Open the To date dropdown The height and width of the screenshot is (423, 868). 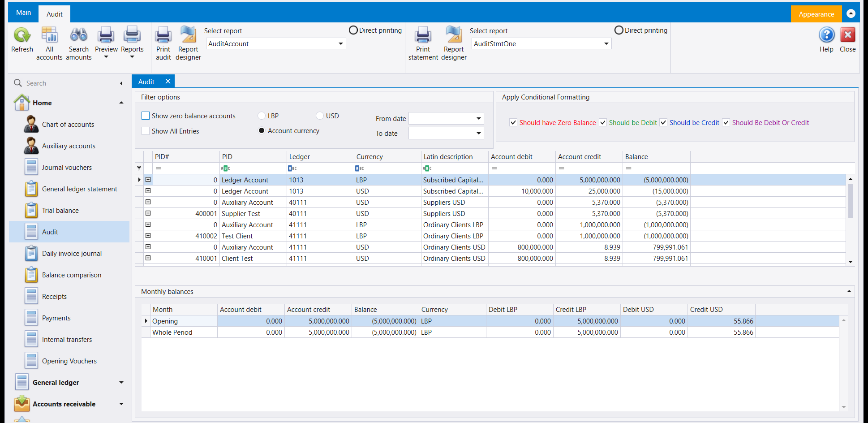point(479,133)
